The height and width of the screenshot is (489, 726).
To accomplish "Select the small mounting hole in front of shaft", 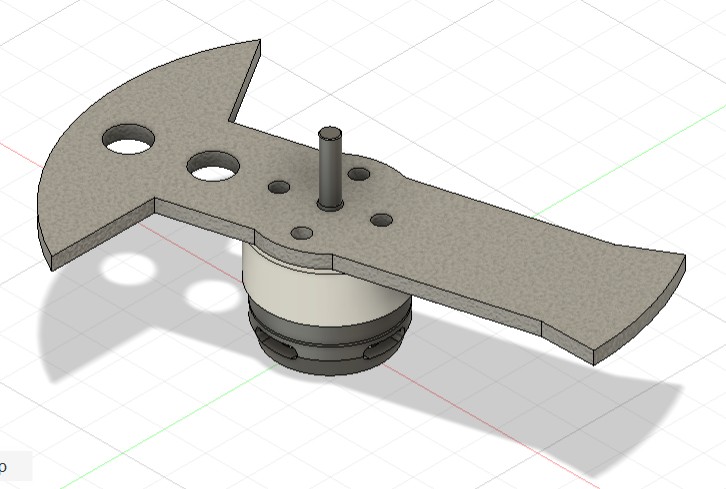I will point(302,233).
